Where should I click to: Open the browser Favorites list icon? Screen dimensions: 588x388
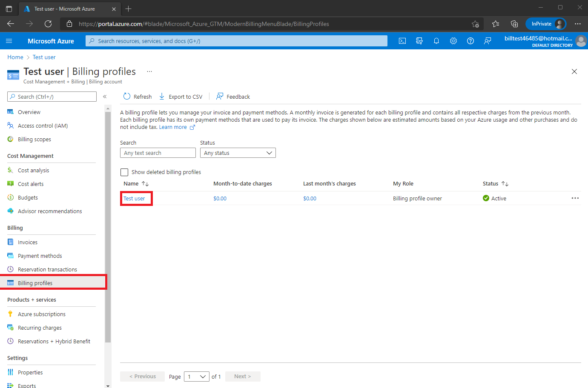coord(496,24)
